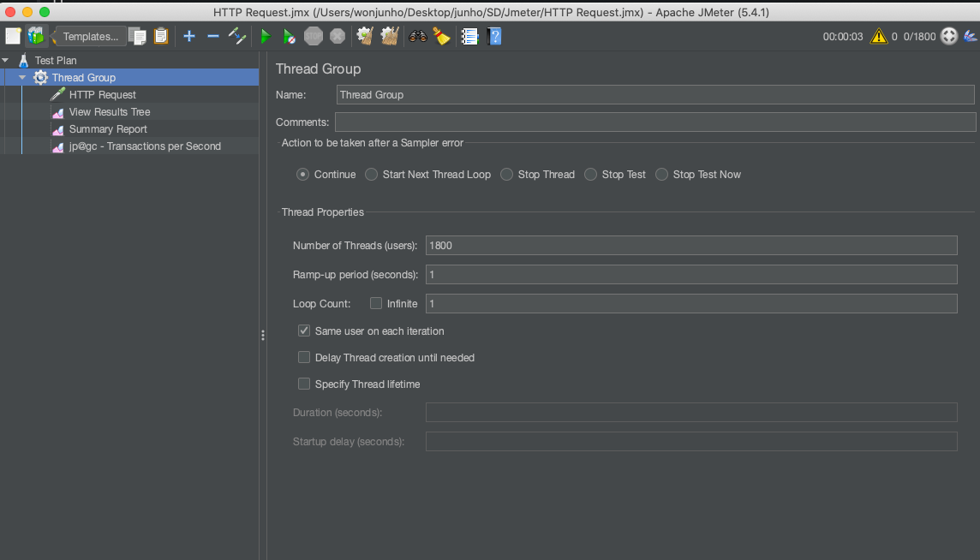Viewport: 980px width, 560px height.
Task: Click the Thread Group panel heading
Action: tap(318, 69)
